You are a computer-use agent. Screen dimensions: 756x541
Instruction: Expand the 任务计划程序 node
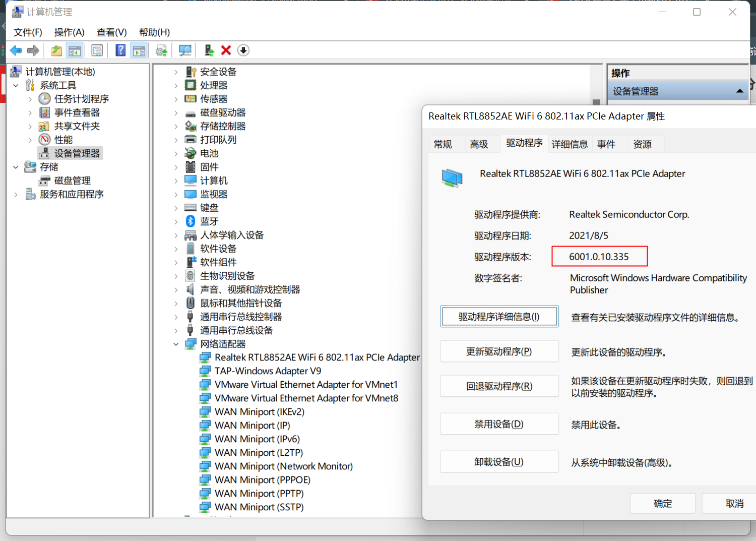[x=30, y=99]
